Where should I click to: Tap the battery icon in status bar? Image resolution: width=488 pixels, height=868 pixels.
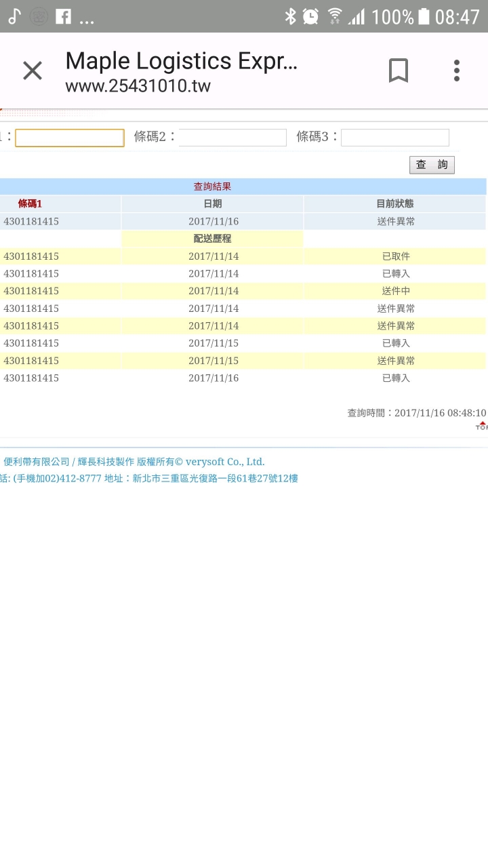tap(424, 16)
